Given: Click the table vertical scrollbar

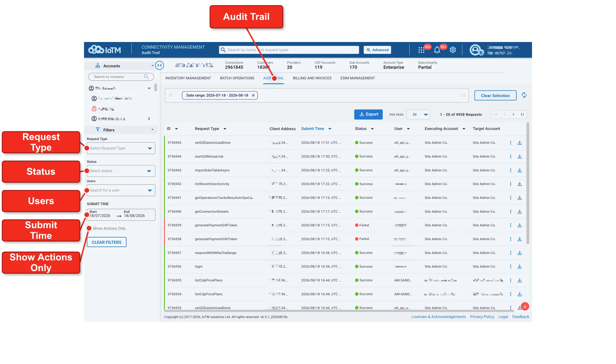Looking at the screenshot, I should (x=528, y=183).
